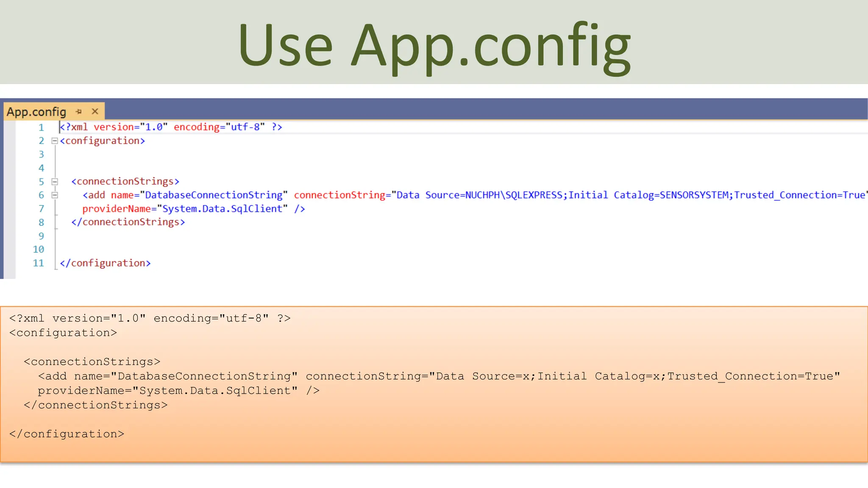Click Catalog=x in the orange snippet

pos(627,376)
